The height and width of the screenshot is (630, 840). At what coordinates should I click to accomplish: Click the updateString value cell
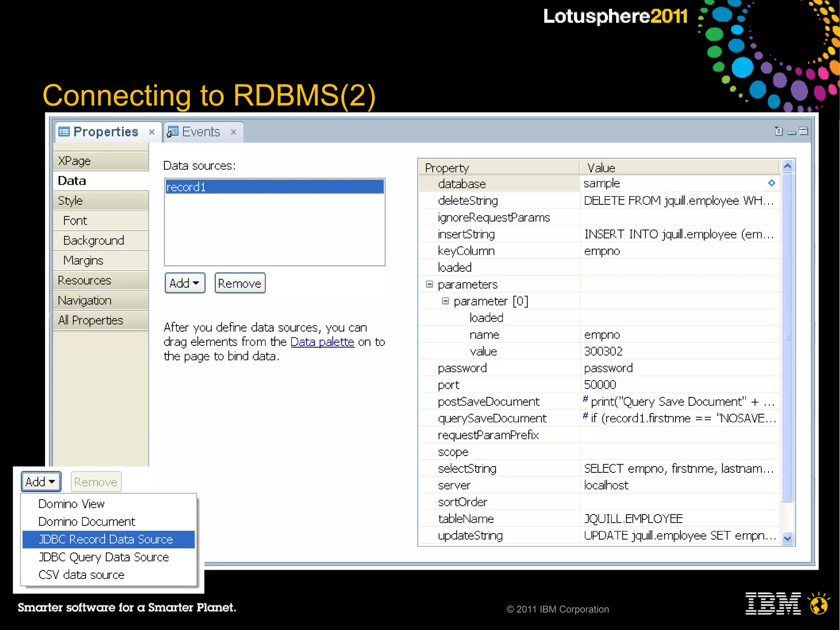(680, 536)
